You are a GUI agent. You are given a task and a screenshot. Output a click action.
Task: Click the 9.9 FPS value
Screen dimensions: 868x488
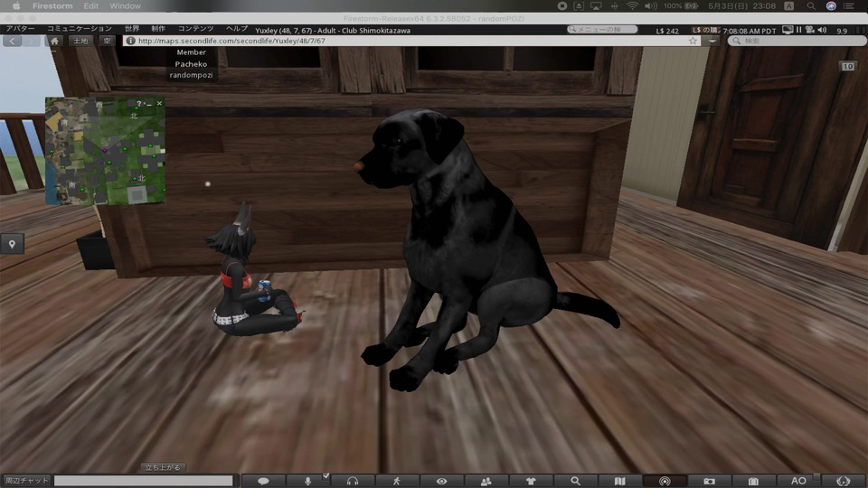(842, 31)
